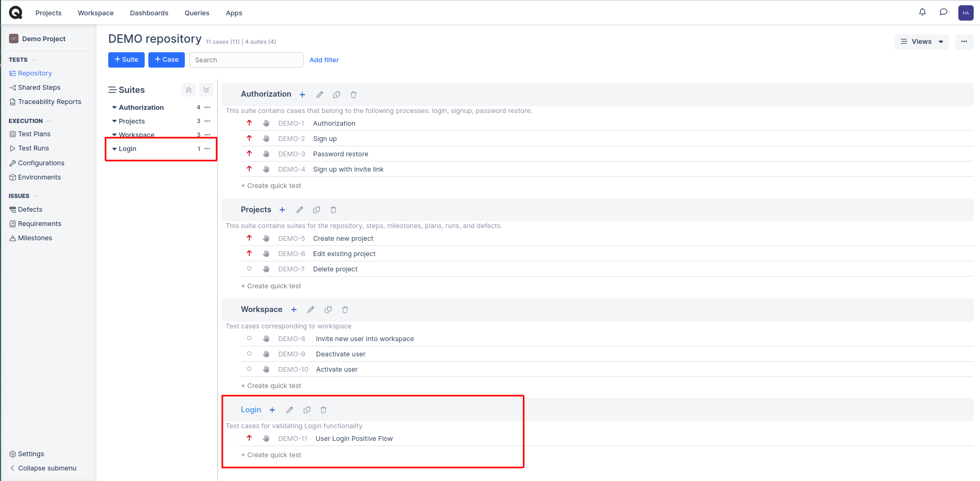Viewport: 980px width, 481px height.
Task: Open the more options menu beside Views
Action: point(964,42)
